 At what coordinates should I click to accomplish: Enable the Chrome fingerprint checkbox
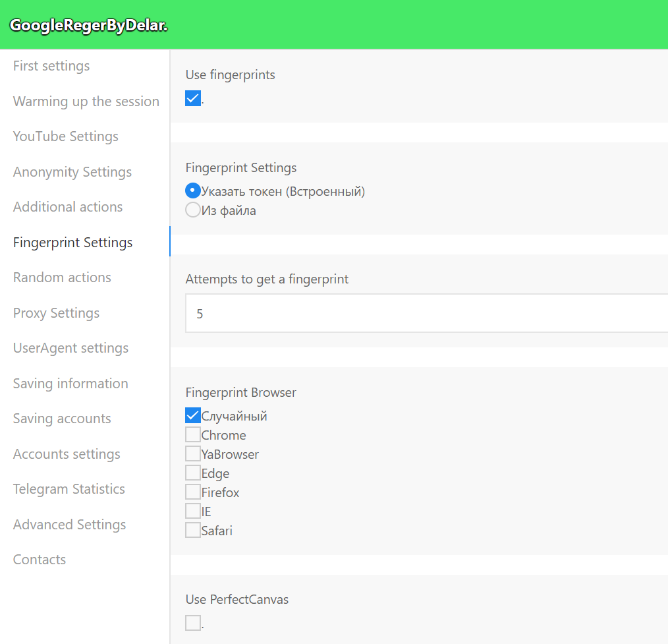pyautogui.click(x=193, y=435)
